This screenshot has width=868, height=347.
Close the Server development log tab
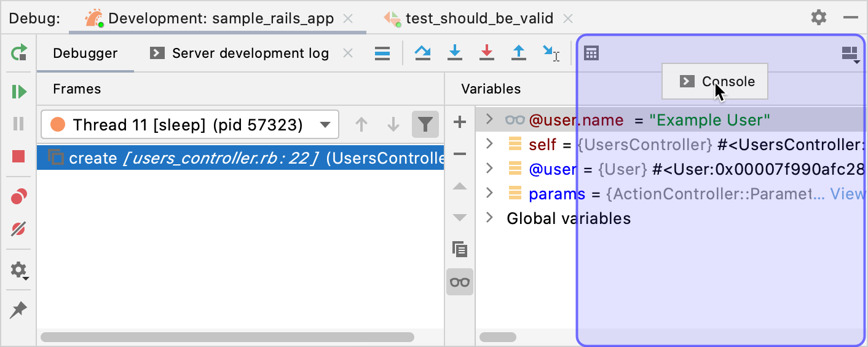click(347, 54)
